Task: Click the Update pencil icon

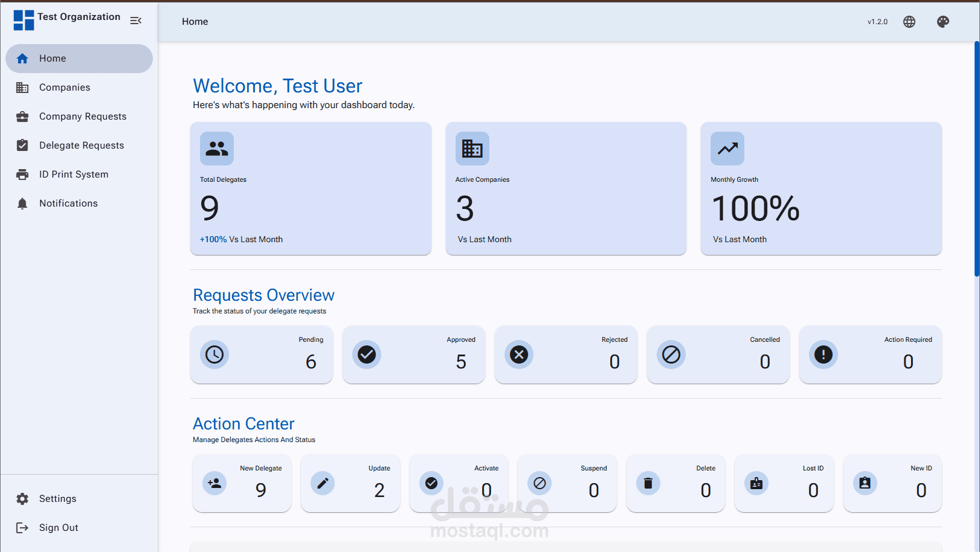Action: tap(323, 483)
